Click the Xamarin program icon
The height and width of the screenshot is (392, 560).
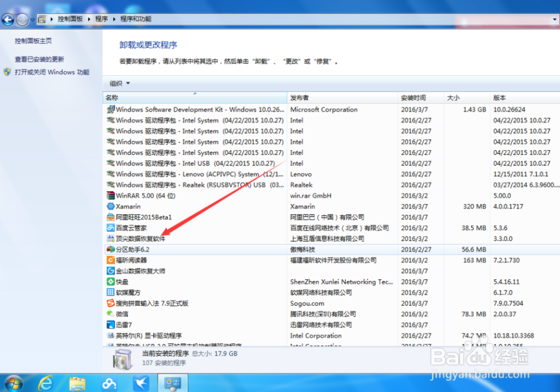point(111,207)
